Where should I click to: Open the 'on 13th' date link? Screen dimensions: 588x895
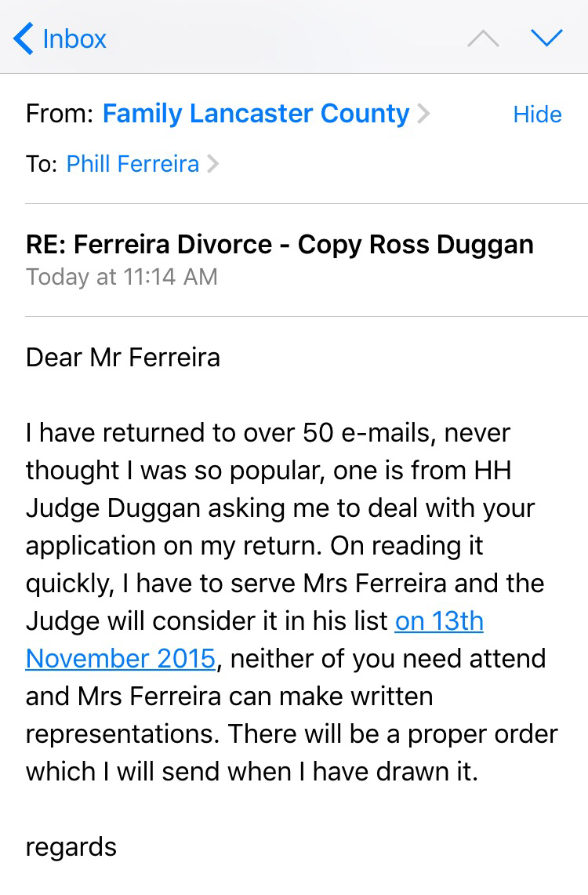click(439, 620)
